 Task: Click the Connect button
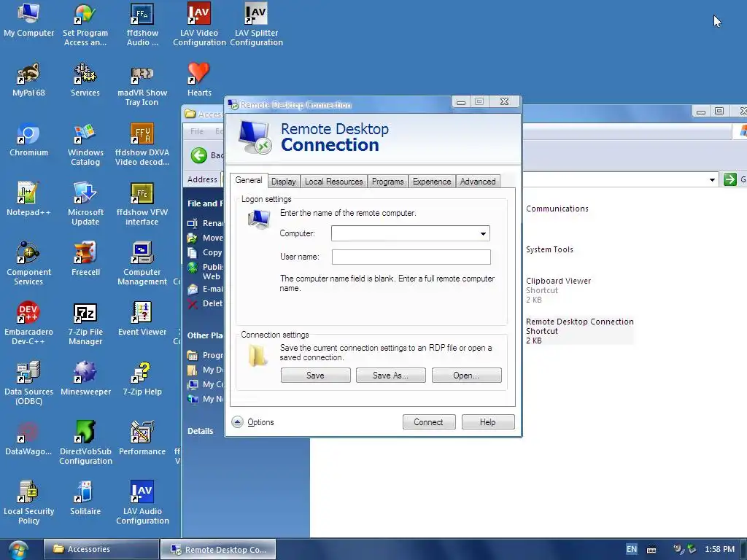pyautogui.click(x=429, y=422)
